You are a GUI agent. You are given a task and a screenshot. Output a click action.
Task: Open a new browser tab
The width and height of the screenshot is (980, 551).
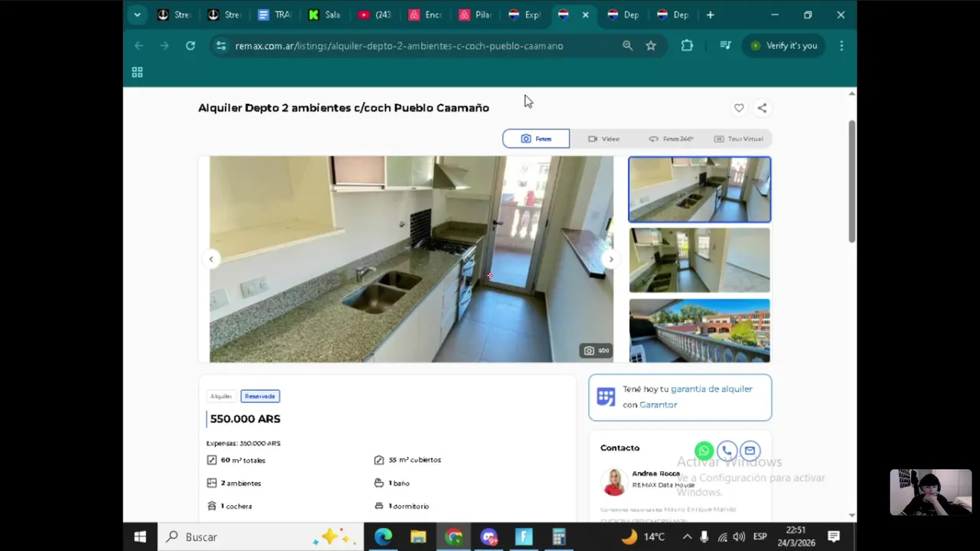click(710, 15)
